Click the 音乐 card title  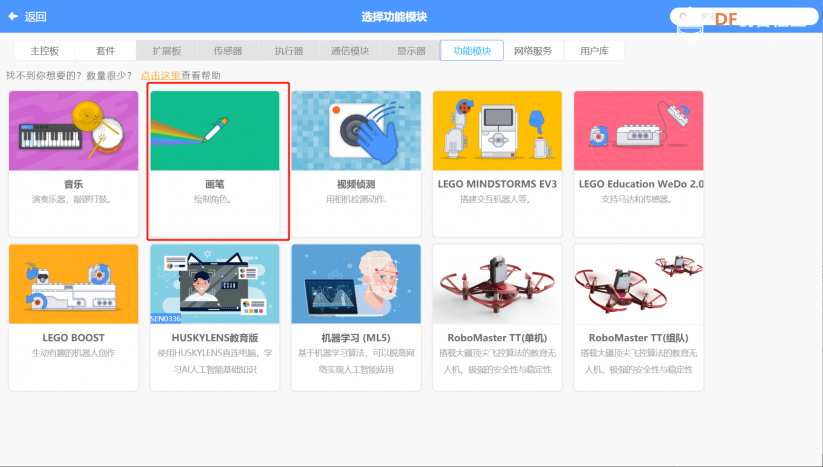click(x=73, y=184)
